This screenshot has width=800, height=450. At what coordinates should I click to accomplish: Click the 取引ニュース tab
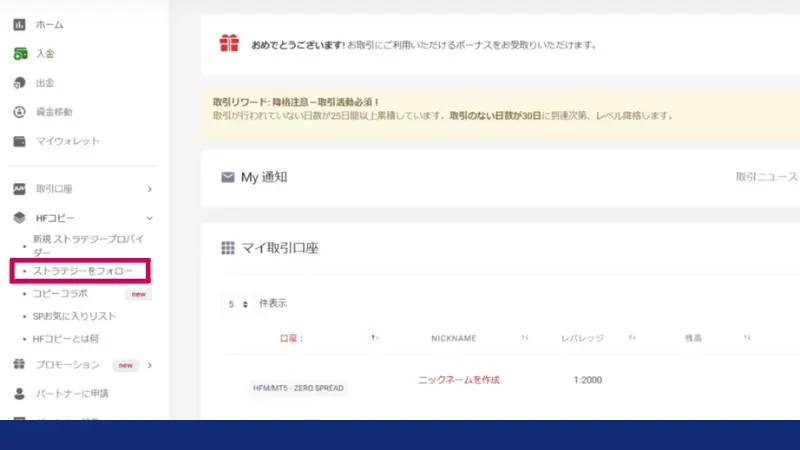(x=766, y=177)
